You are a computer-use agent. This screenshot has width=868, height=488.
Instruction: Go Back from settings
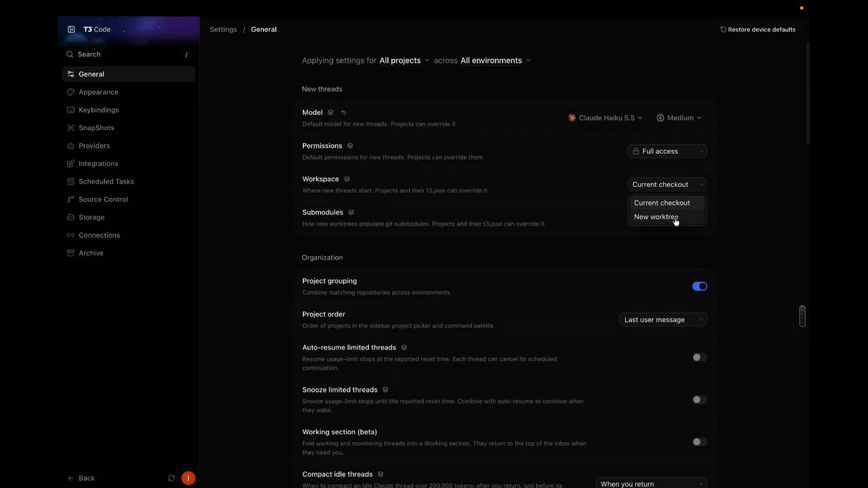pos(81,478)
